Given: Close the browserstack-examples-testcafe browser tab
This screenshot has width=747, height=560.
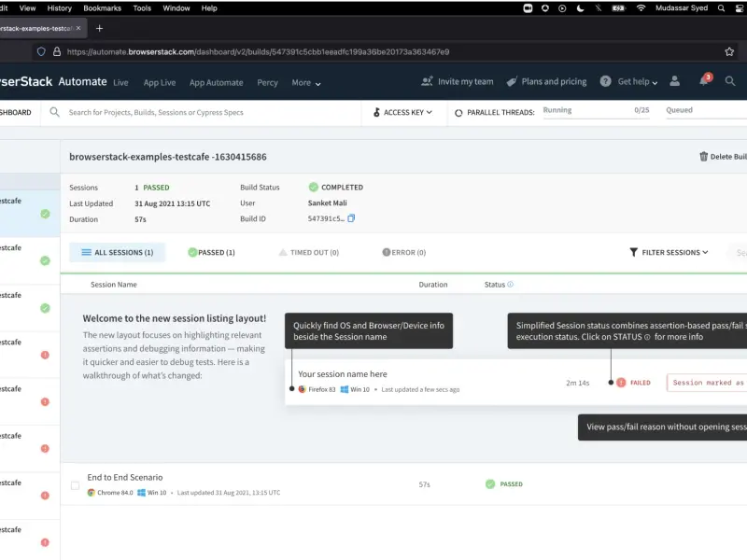Looking at the screenshot, I should (x=78, y=28).
